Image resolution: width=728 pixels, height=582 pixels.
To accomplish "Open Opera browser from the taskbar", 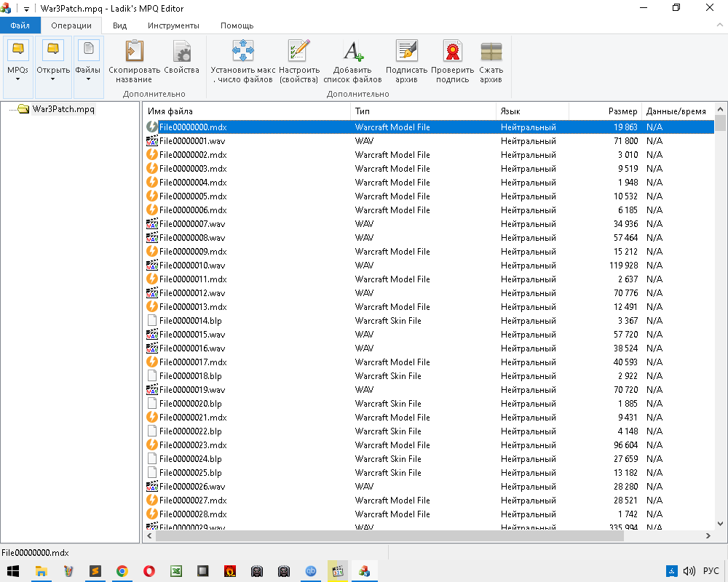I will 149,571.
